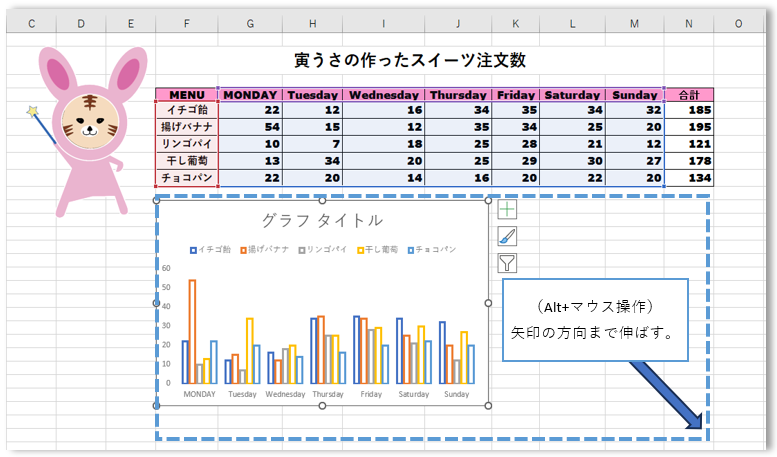Click 揚げバナナ Monday value 54
The width and height of the screenshot is (777, 457).
tap(250, 127)
